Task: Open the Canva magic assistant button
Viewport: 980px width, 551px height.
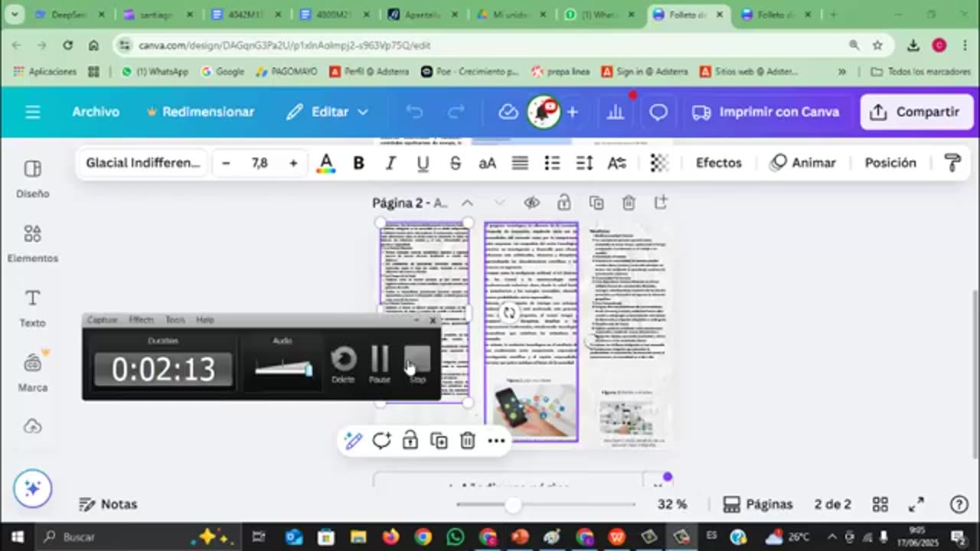Action: (x=32, y=488)
